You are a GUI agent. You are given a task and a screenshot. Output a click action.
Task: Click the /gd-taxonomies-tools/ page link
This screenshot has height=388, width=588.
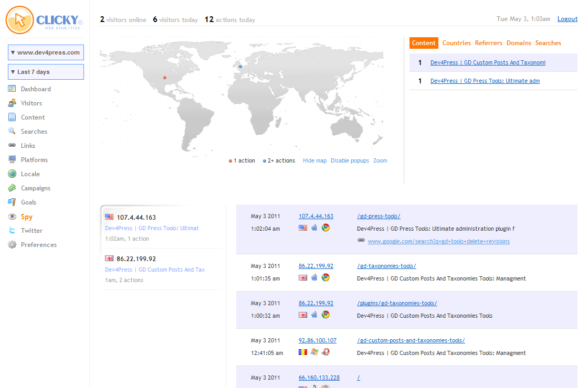coord(386,266)
